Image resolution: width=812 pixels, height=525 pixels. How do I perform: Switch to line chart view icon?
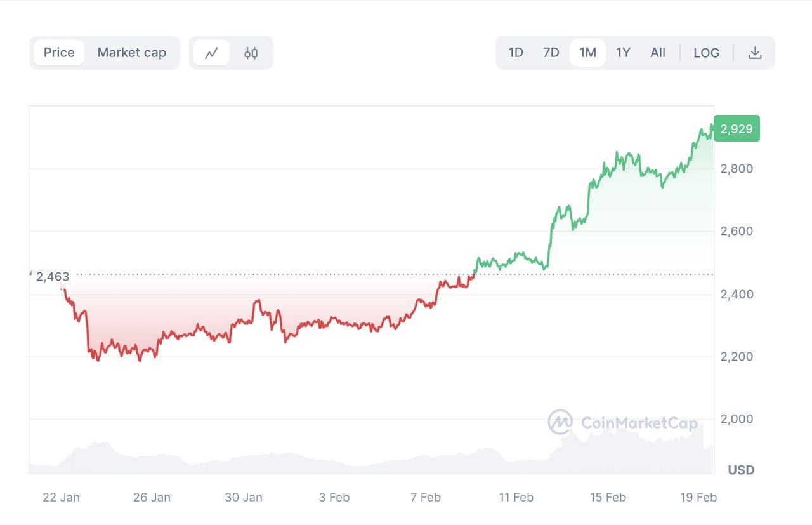click(x=211, y=53)
